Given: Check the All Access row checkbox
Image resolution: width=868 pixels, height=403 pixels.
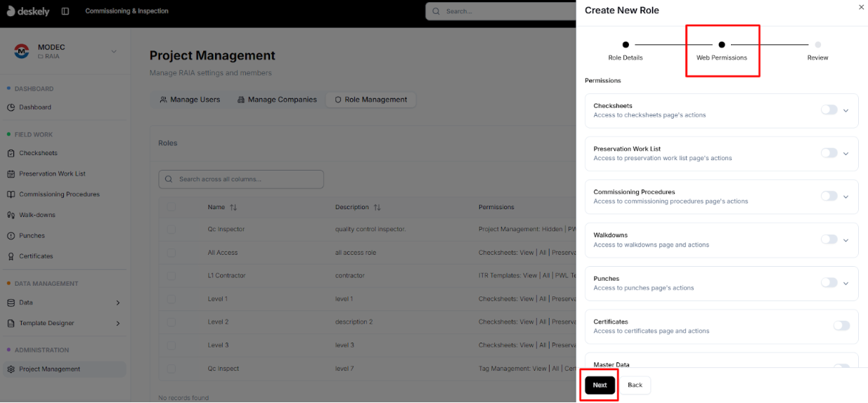Looking at the screenshot, I should [x=171, y=253].
